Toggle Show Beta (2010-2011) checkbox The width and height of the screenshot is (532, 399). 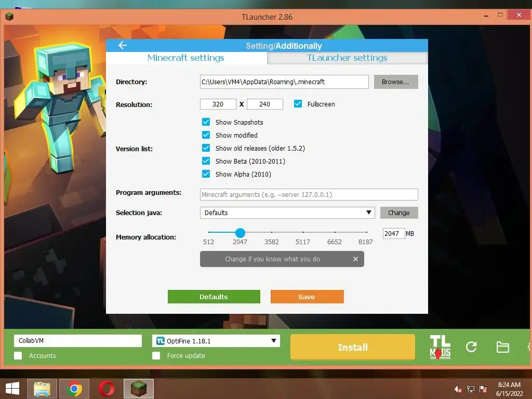206,161
